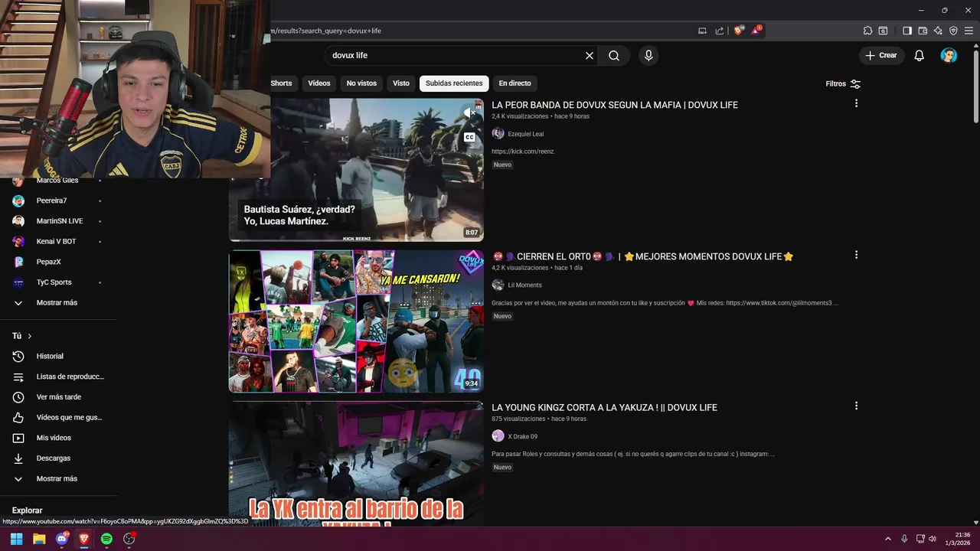980x551 pixels.
Task: Start voice search with the microphone icon
Action: 648,55
